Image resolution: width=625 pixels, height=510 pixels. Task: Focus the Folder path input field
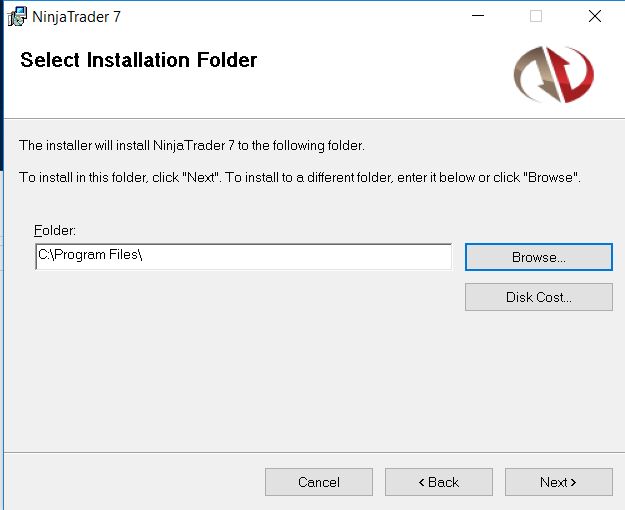pos(243,257)
